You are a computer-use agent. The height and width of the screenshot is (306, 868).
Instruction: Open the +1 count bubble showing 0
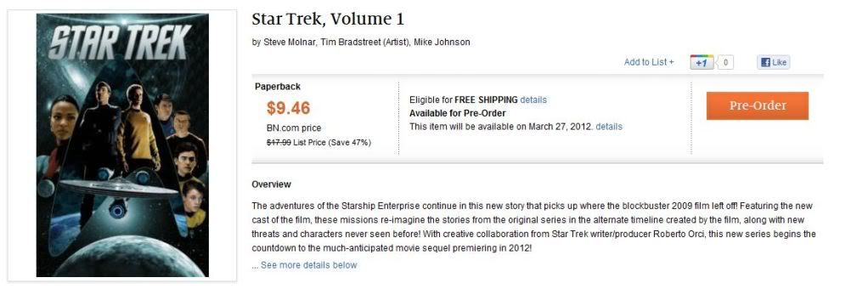[725, 63]
